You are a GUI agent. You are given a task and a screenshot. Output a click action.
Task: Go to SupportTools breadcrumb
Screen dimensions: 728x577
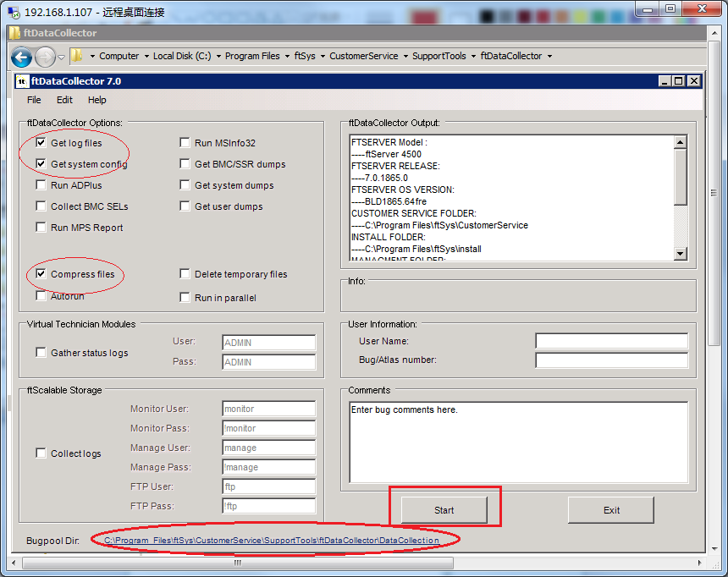coord(439,56)
